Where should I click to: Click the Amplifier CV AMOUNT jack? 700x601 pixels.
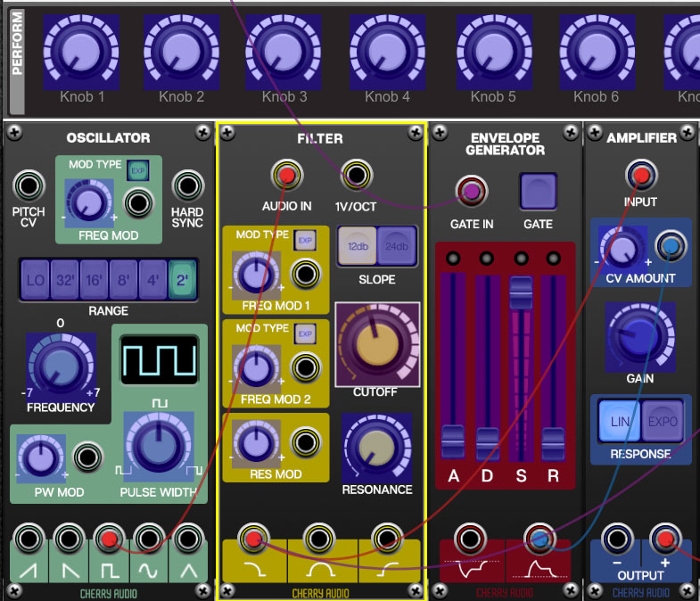(671, 246)
